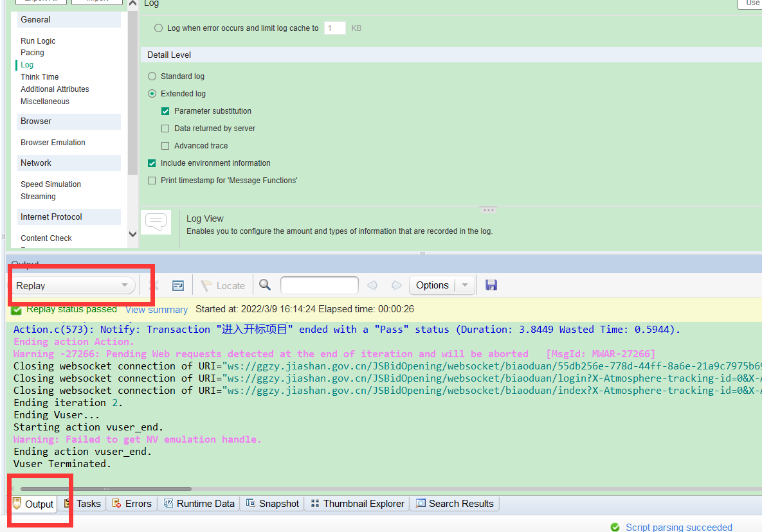The width and height of the screenshot is (762, 532).
Task: Toggle Include environment information
Action: (x=152, y=163)
